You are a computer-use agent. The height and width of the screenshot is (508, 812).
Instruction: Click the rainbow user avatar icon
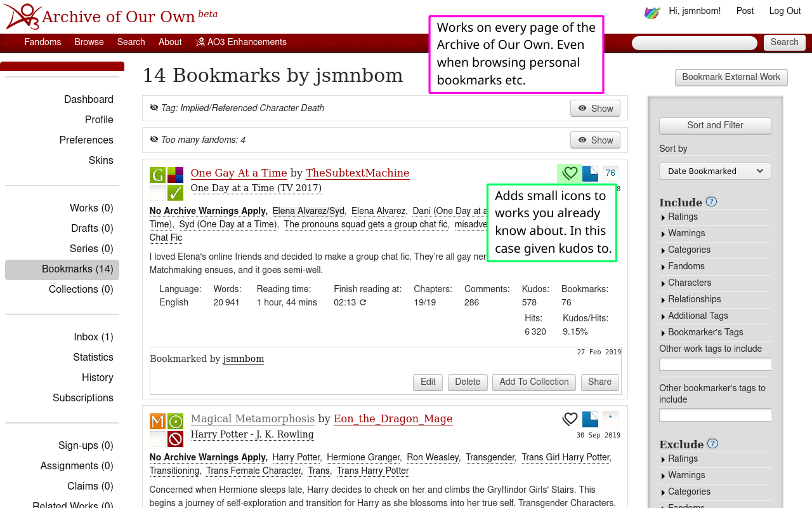pos(652,12)
